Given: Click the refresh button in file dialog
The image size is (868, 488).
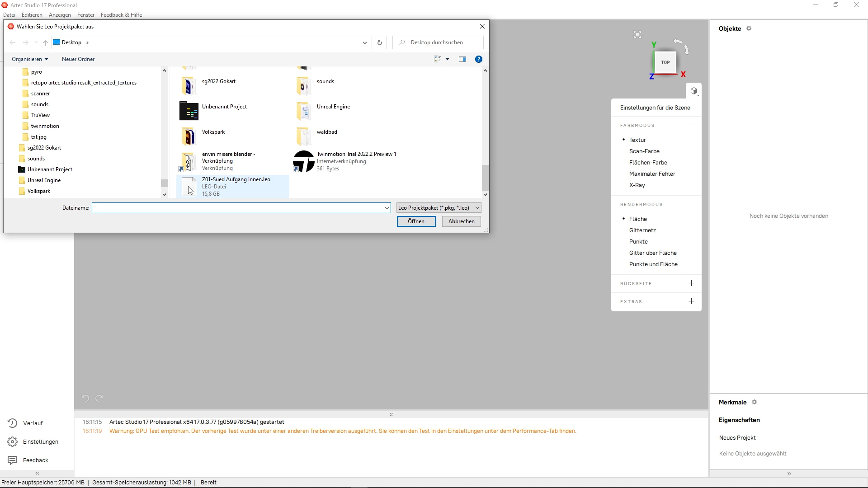Looking at the screenshot, I should (380, 42).
